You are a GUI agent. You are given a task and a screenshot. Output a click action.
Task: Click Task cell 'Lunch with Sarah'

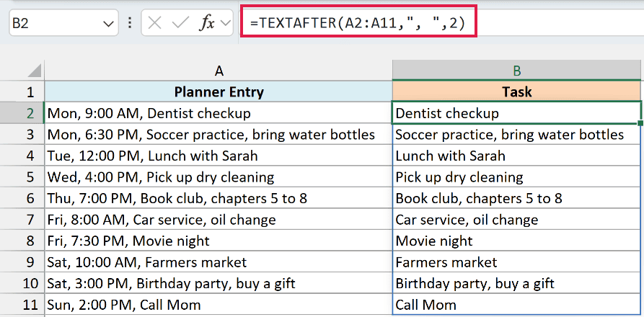tap(516, 156)
